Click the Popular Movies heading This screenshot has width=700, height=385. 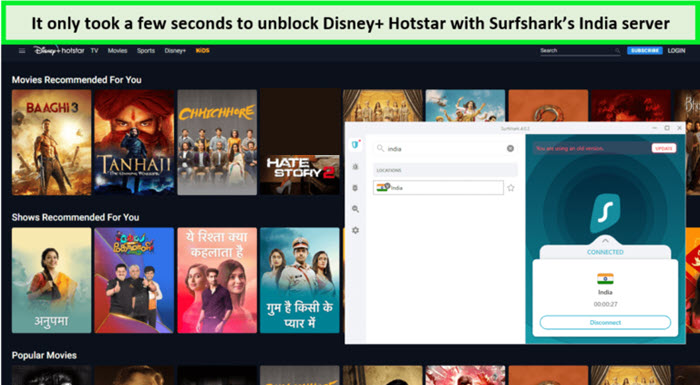tap(44, 356)
